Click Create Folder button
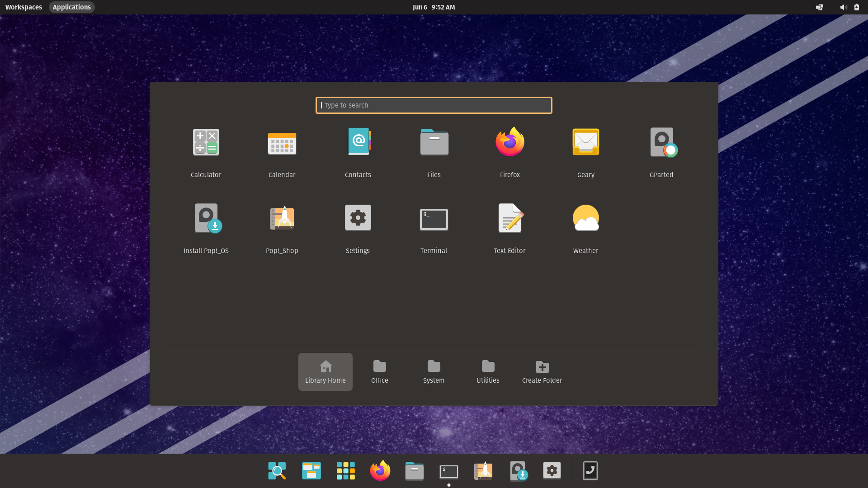The height and width of the screenshot is (488, 868). click(x=542, y=372)
